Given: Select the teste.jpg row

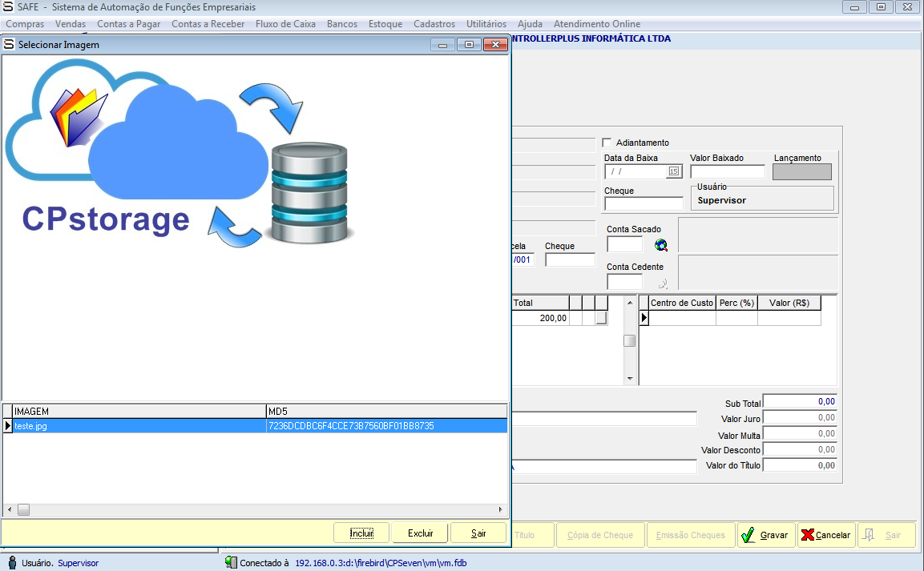Looking at the screenshot, I should 255,425.
